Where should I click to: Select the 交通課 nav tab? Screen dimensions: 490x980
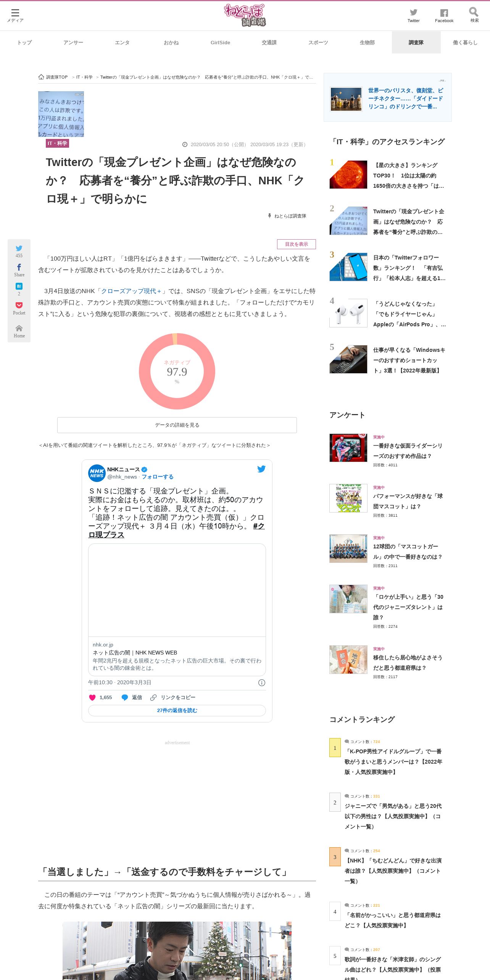click(x=269, y=42)
